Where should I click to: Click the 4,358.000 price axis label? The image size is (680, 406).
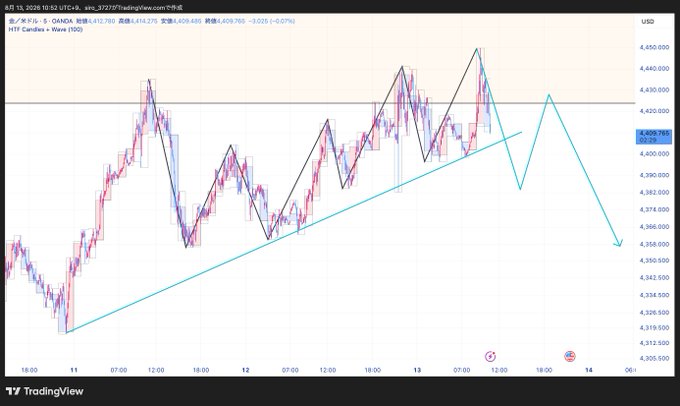tap(654, 244)
